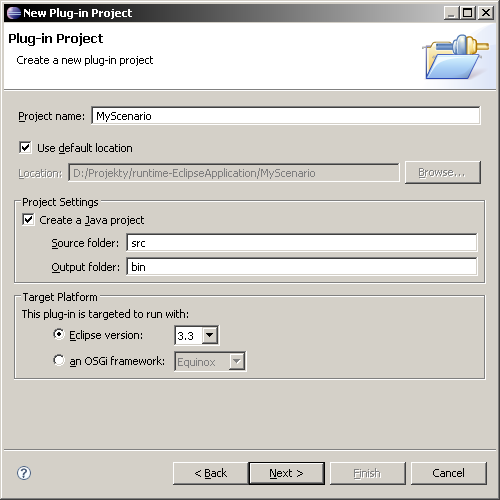
Task: Click the Output folder bin field
Action: (302, 267)
